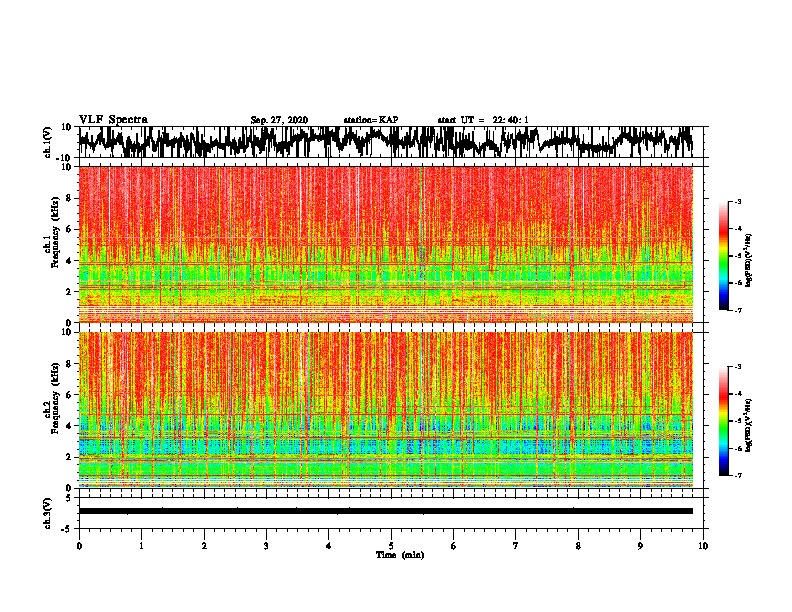The height and width of the screenshot is (612, 792).
Task: Click the ch.1 spectrogram color scale bar
Action: tap(723, 256)
